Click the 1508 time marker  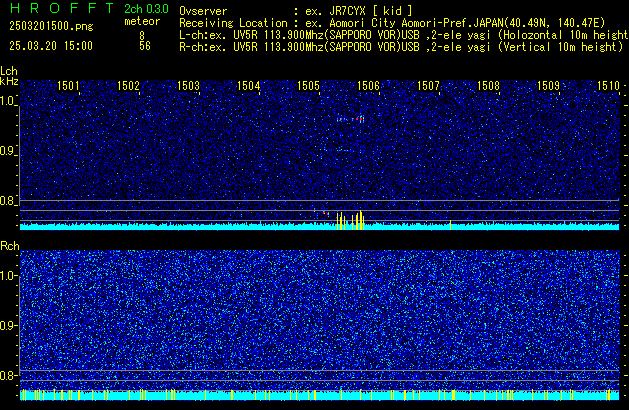(x=488, y=86)
